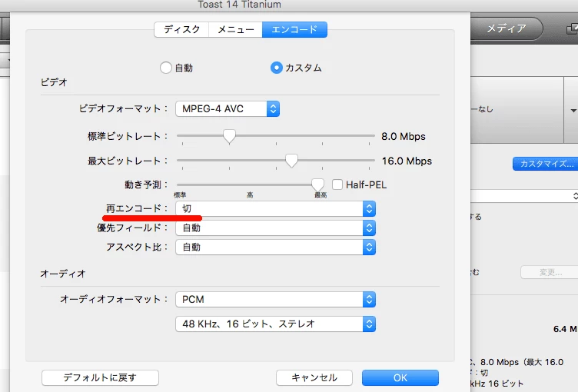Click the カスタマイズ... button in main window
This screenshot has width=578, height=392.
pyautogui.click(x=546, y=164)
